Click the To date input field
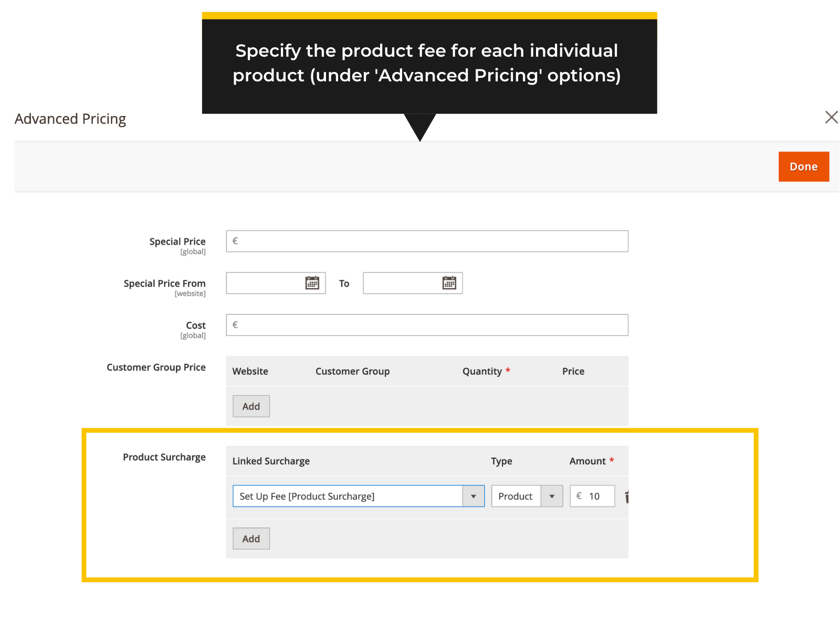This screenshot has width=840, height=630. click(404, 283)
